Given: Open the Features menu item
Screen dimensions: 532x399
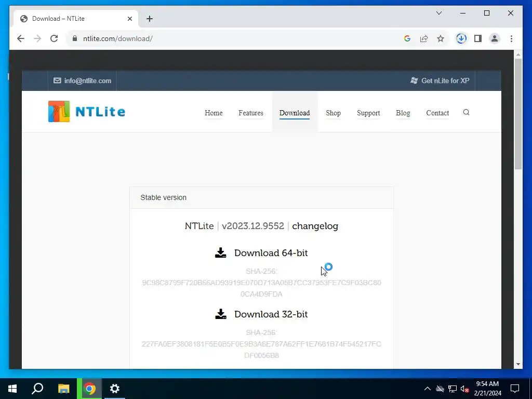Looking at the screenshot, I should point(251,113).
